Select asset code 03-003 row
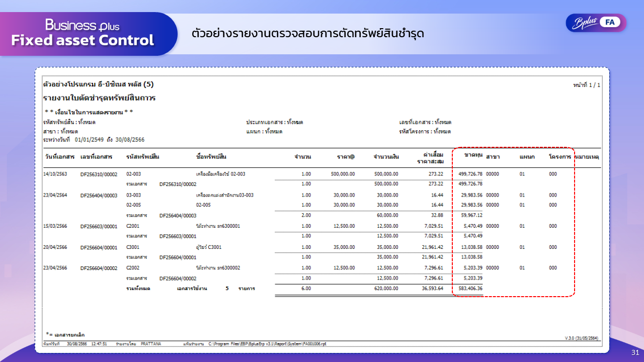This screenshot has width=644, height=362. coord(134,194)
